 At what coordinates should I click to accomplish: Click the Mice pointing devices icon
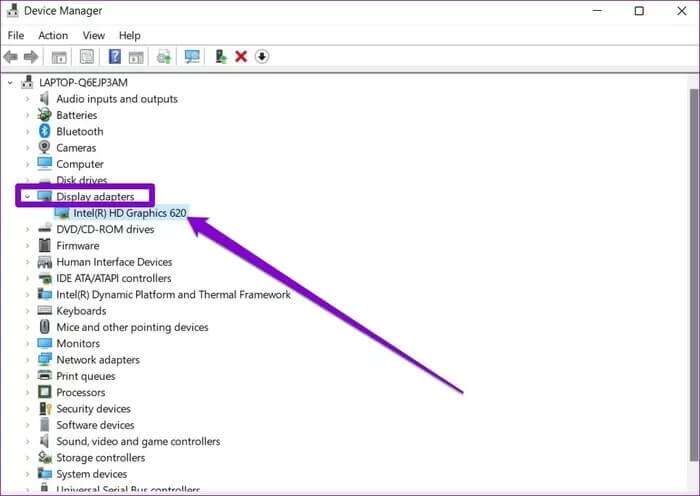click(x=44, y=327)
